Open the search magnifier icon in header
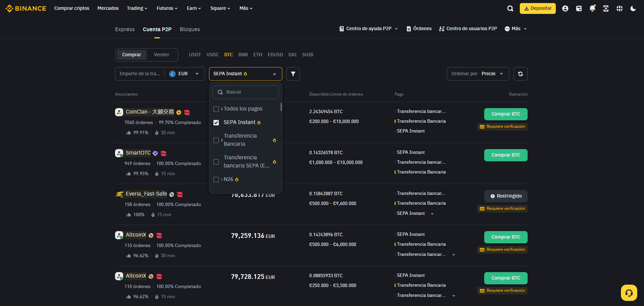Viewport: 644px width, 306px height. pyautogui.click(x=510, y=8)
